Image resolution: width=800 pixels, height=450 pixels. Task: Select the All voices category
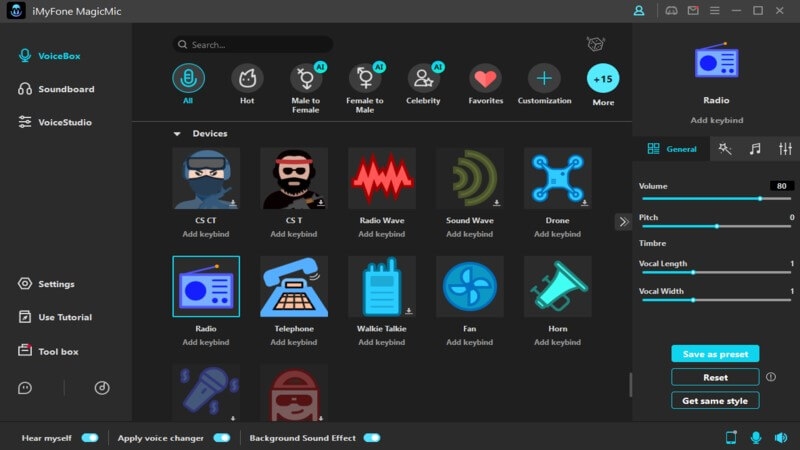click(x=188, y=84)
